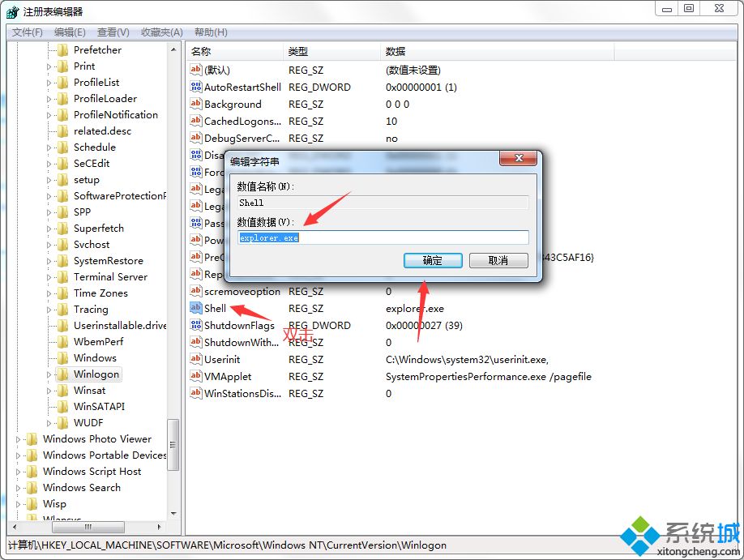Click the tree scroll up arrow
The height and width of the screenshot is (560, 744).
(x=173, y=49)
